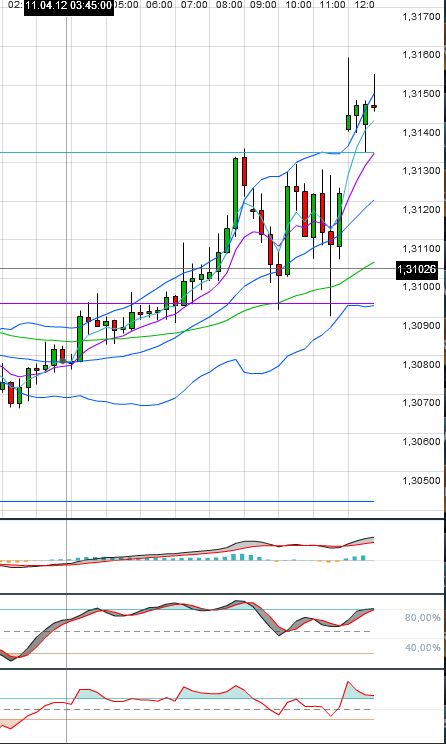This screenshot has height=744, width=446.
Task: Click the 11.04.12 03:45:00 crosshair timestamp
Action: tap(69, 6)
